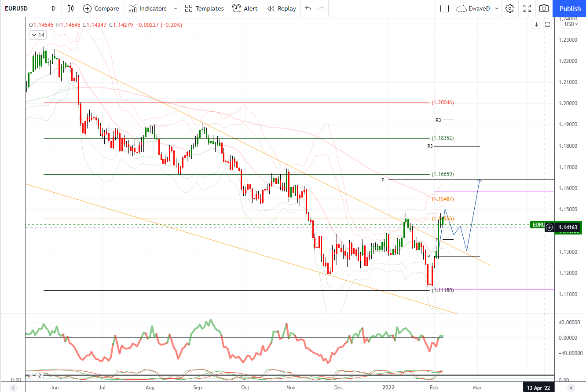Open chart settings gear icon

point(509,8)
